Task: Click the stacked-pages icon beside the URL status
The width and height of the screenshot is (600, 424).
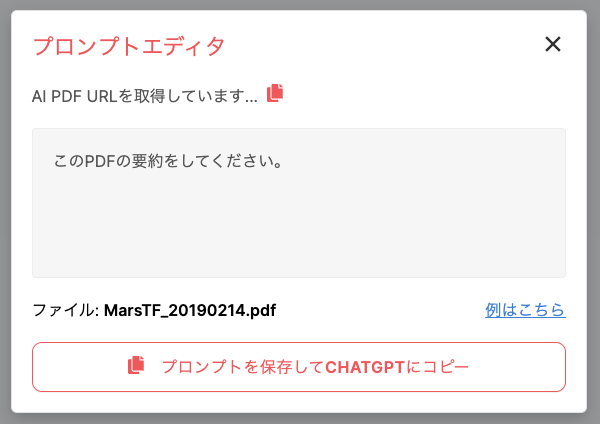Action: 275,93
